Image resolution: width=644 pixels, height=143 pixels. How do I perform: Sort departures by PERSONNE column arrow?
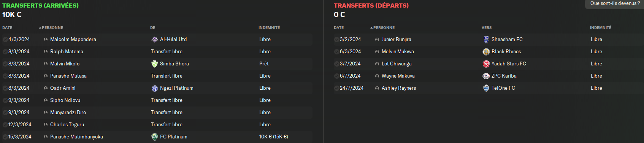point(371,28)
